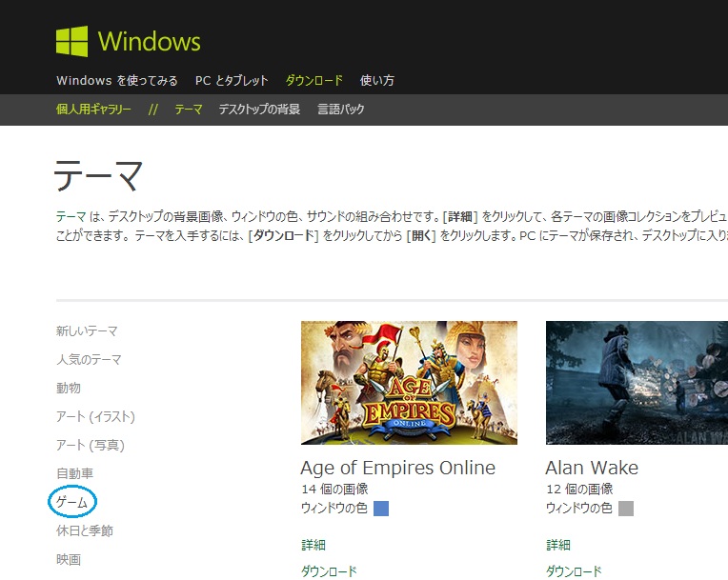Click the blue window color swatch for Age of Empires
The image size is (728, 580).
(381, 509)
